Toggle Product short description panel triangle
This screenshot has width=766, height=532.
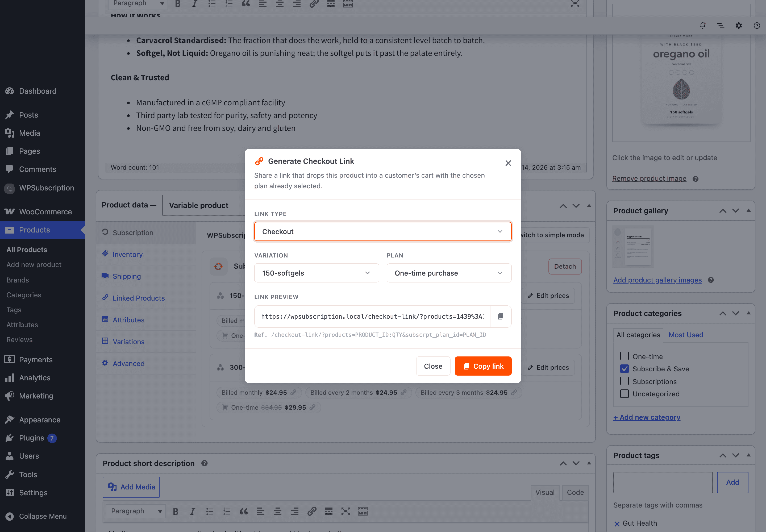point(589,463)
